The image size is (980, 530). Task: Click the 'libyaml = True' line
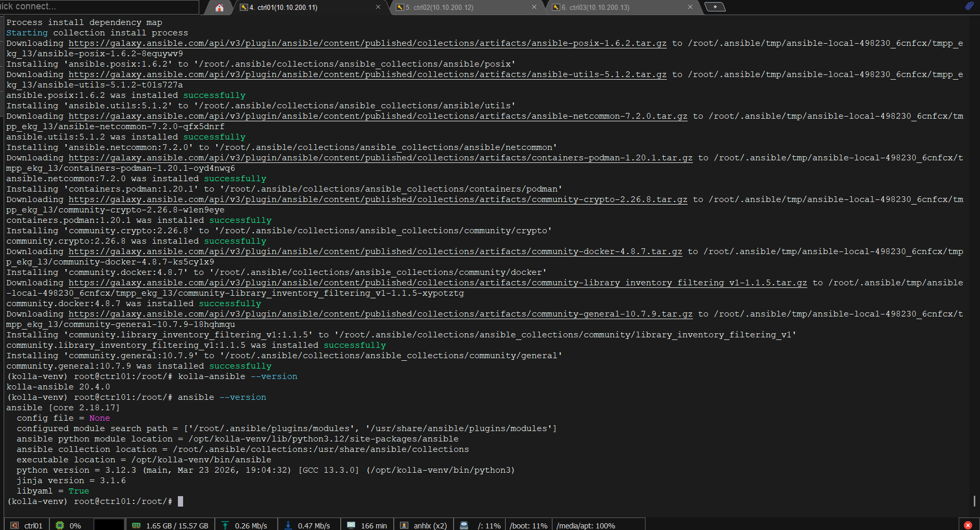[53, 491]
